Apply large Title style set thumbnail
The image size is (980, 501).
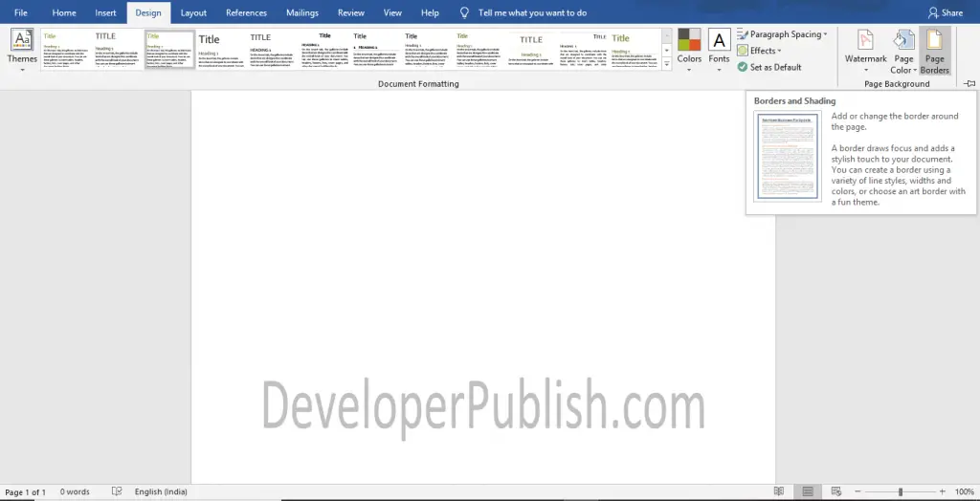[x=221, y=49]
